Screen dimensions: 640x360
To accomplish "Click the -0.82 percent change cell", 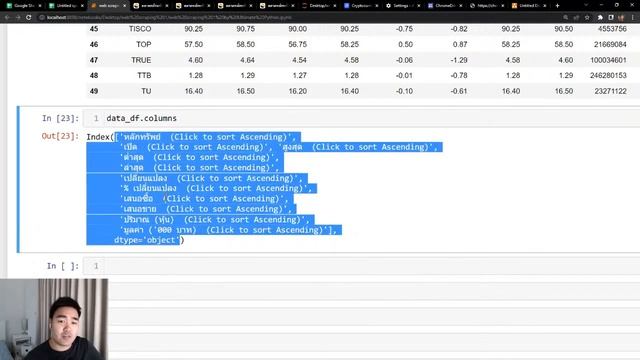I will tap(459, 29).
